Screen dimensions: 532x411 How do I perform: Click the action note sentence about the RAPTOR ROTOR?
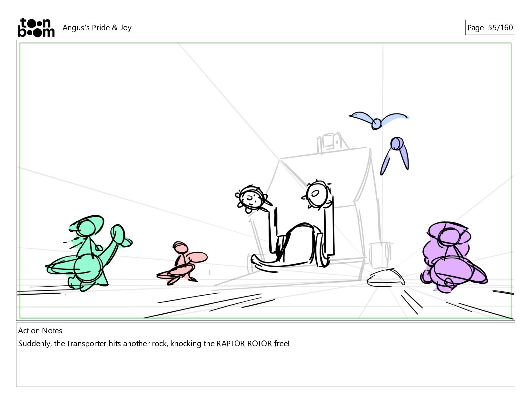tap(154, 344)
